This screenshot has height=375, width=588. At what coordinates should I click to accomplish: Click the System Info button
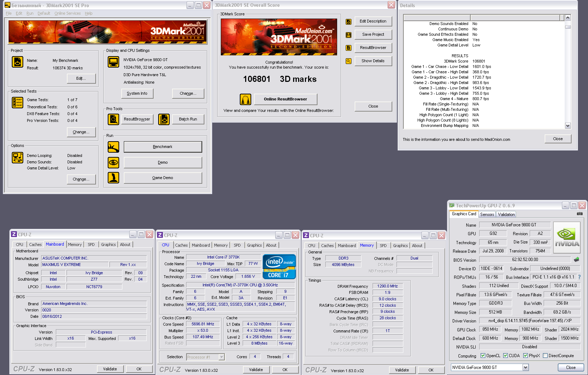point(137,94)
